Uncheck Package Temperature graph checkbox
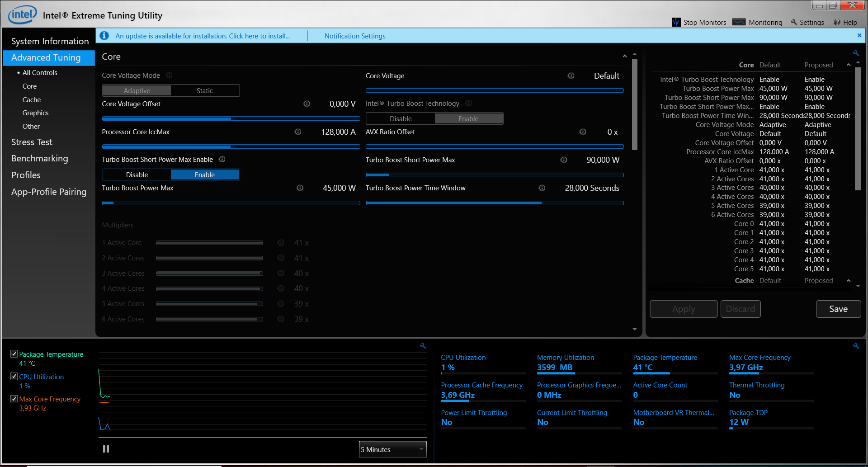 14,354
